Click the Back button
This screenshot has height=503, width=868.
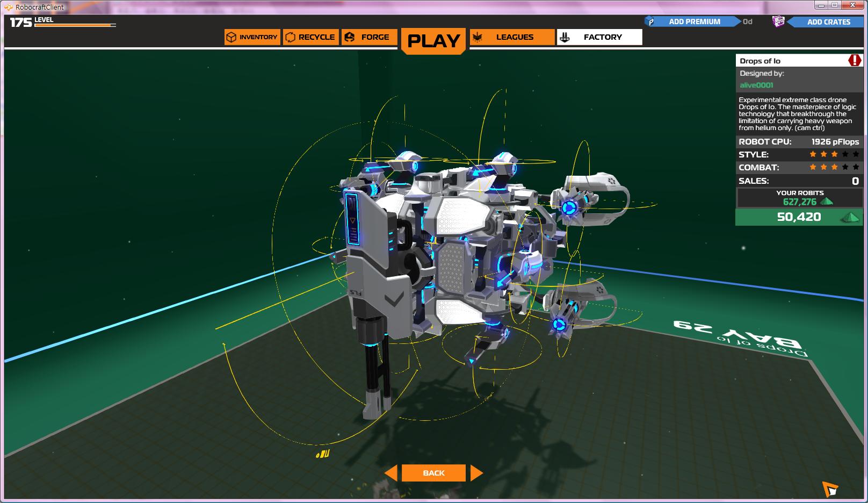pyautogui.click(x=433, y=473)
